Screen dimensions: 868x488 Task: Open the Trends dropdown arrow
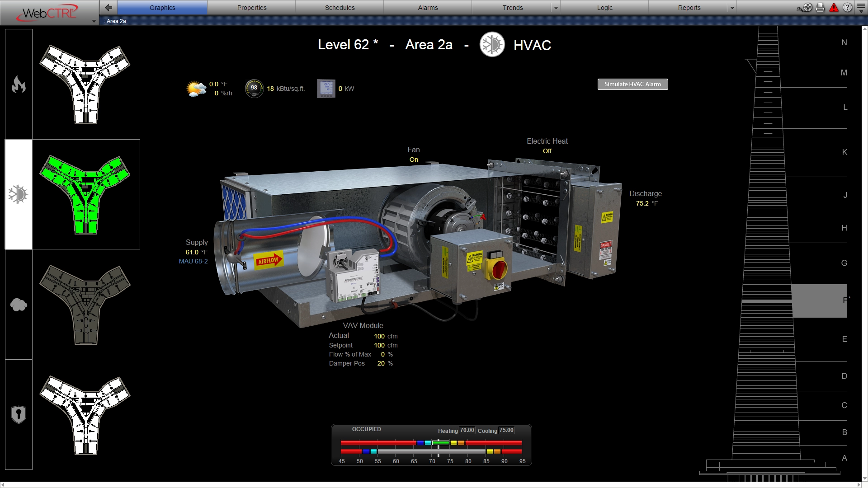tap(555, 7)
